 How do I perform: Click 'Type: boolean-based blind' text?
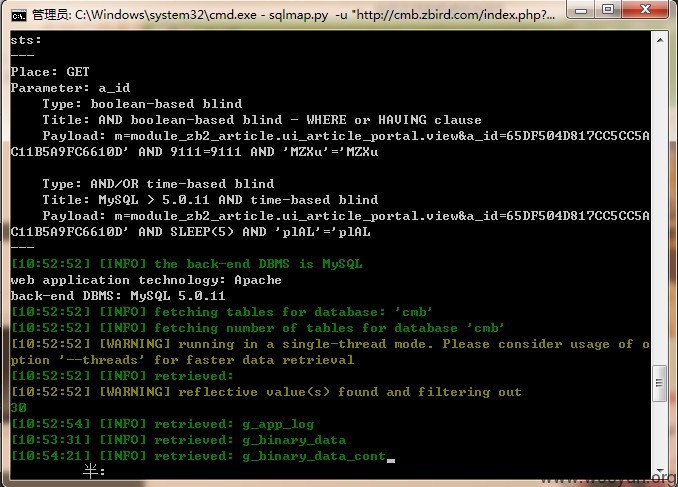pyautogui.click(x=142, y=104)
